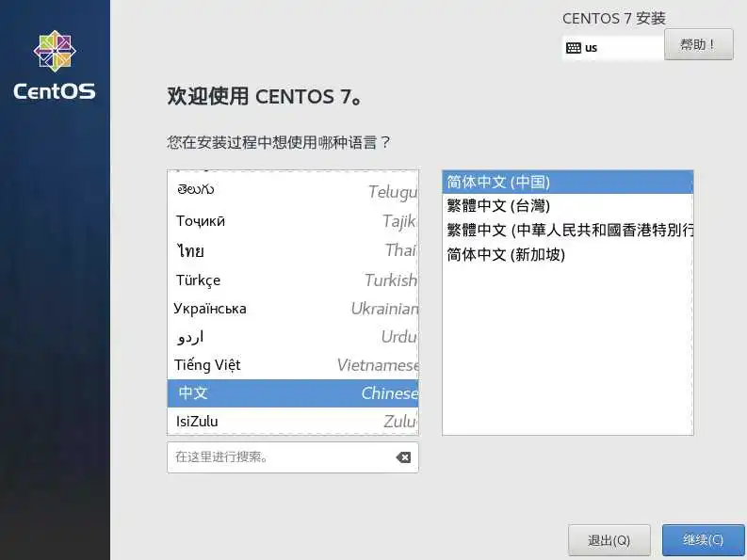
Task: Select locale 繁體中文 (台灣)
Action: pos(567,206)
